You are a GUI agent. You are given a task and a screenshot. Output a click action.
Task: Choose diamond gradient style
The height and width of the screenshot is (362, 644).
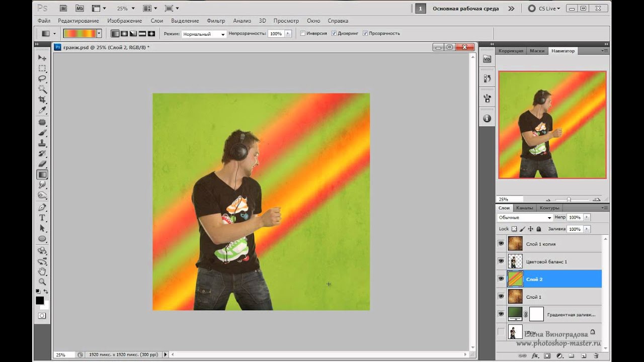click(150, 34)
